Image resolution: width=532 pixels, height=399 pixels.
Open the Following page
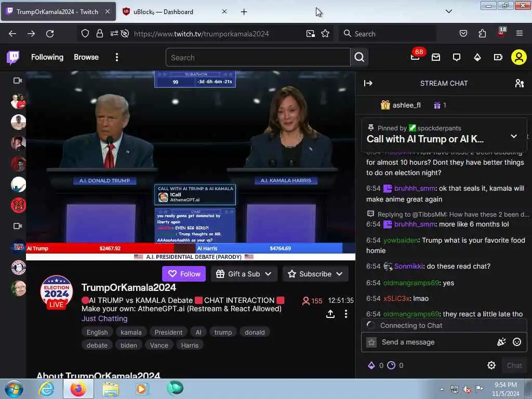click(47, 57)
